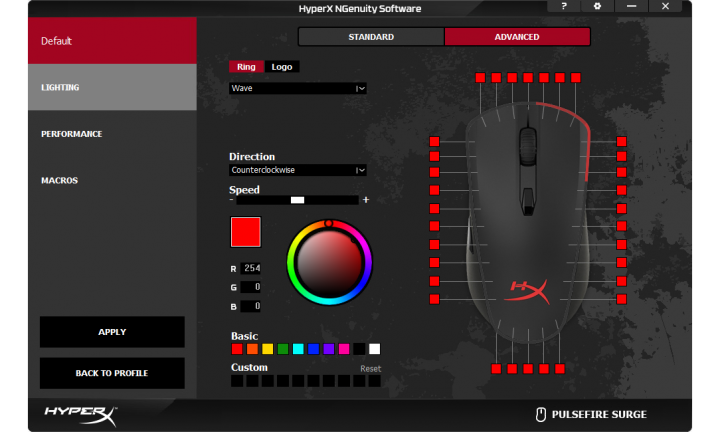This screenshot has height=432, width=720.
Task: Open the Wave lighting effect dropdown
Action: click(x=298, y=88)
